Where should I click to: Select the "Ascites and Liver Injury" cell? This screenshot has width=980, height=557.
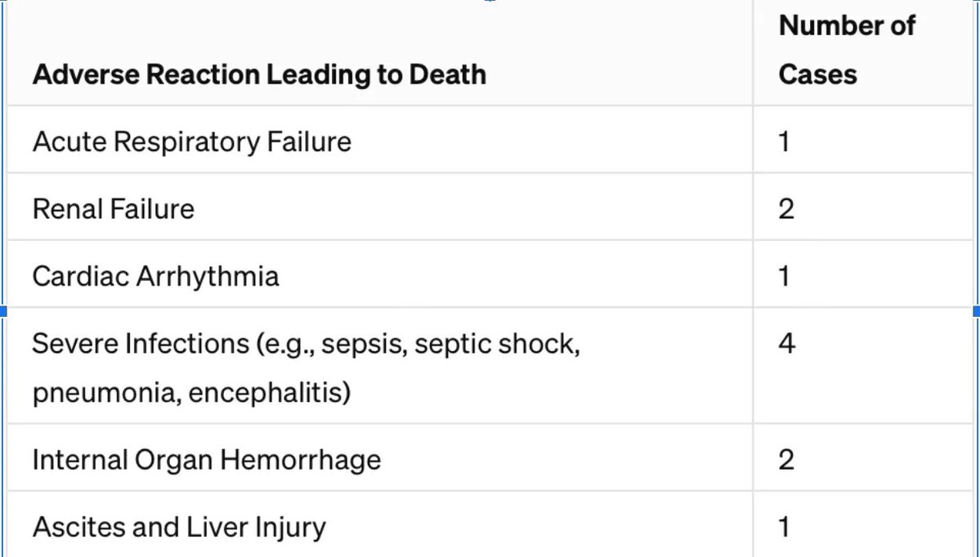(179, 527)
